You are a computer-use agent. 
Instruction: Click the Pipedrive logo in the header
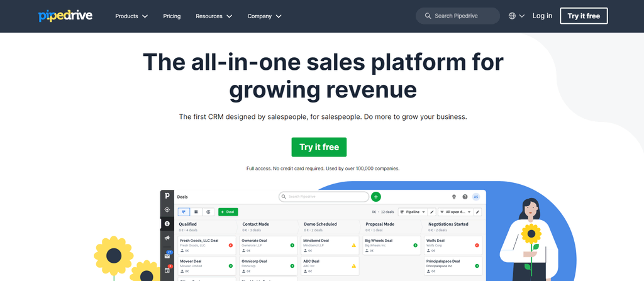pos(65,16)
